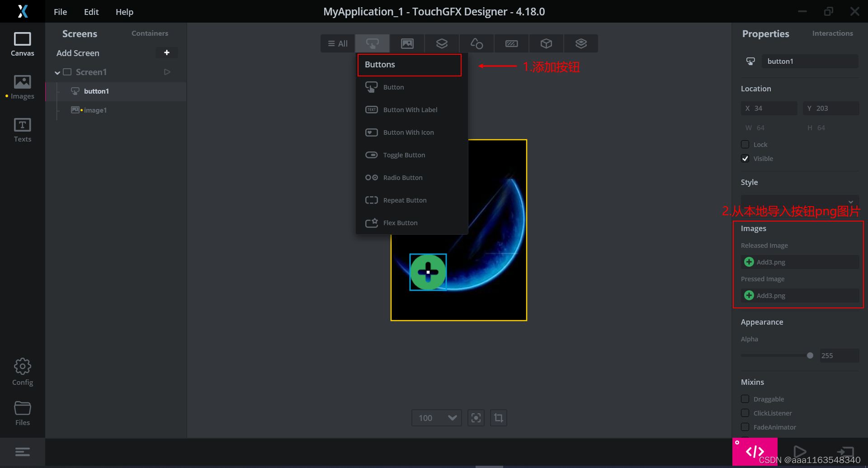Click the Alpha slider handle
The width and height of the screenshot is (868, 468).
point(810,355)
